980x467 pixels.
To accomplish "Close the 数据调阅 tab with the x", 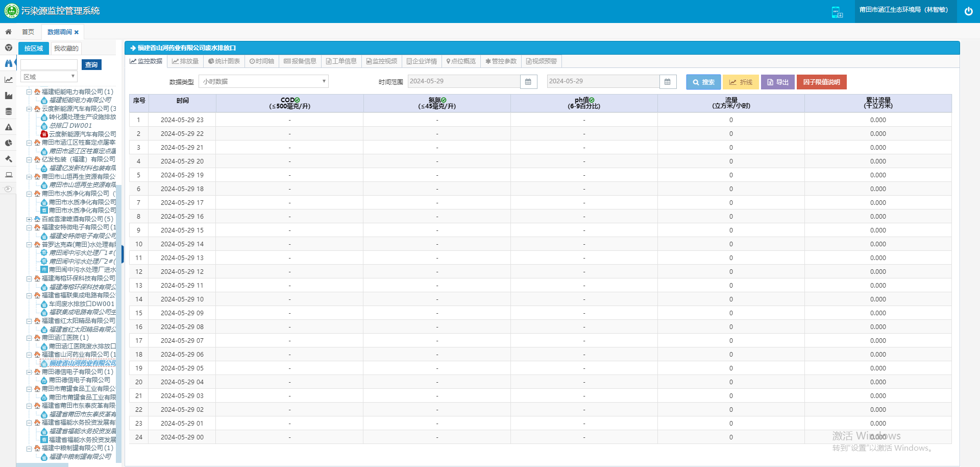I will click(x=77, y=32).
